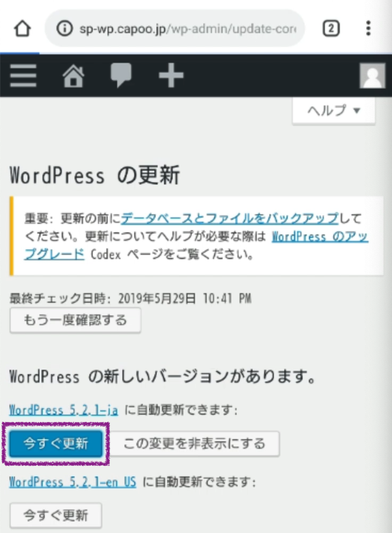Click the plus icon to add new content

[171, 76]
